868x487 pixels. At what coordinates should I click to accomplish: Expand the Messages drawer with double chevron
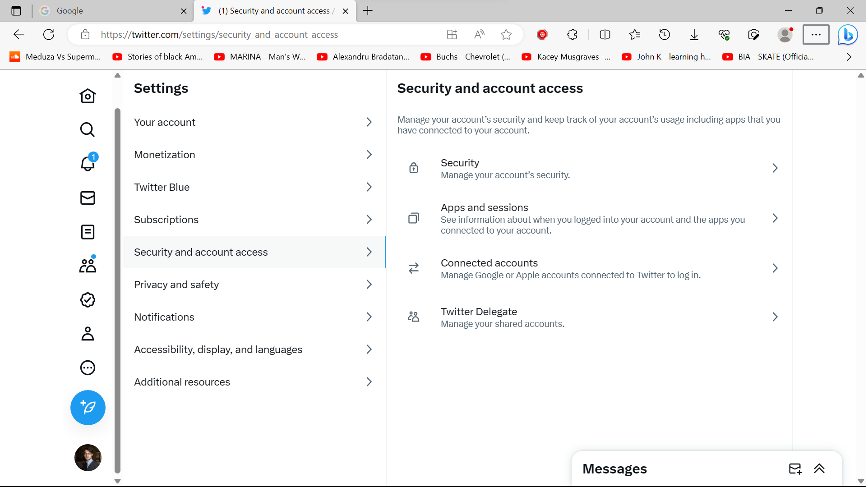pyautogui.click(x=819, y=469)
